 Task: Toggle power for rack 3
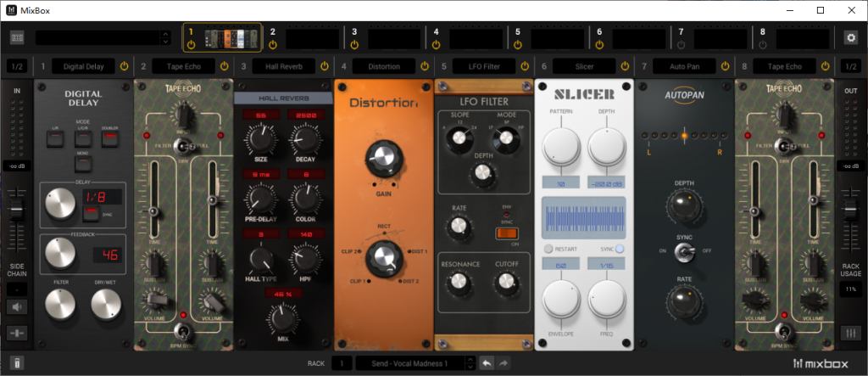[354, 44]
